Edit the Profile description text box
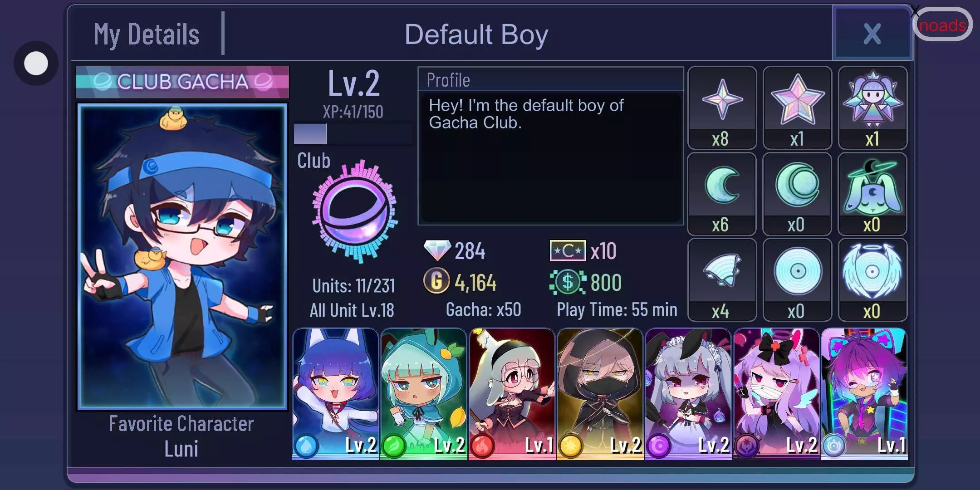This screenshot has width=980, height=490. (x=551, y=157)
